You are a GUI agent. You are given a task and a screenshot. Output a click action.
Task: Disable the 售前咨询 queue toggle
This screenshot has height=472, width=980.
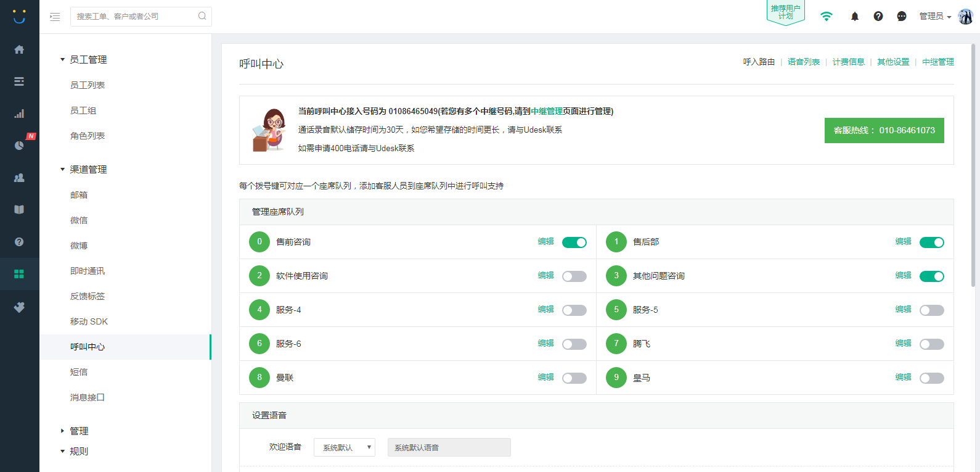coord(574,242)
